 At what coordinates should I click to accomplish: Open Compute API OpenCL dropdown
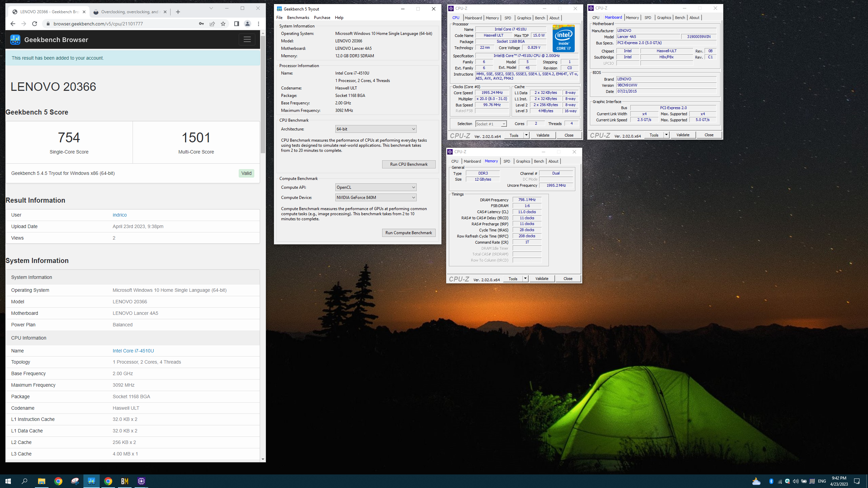tap(376, 187)
